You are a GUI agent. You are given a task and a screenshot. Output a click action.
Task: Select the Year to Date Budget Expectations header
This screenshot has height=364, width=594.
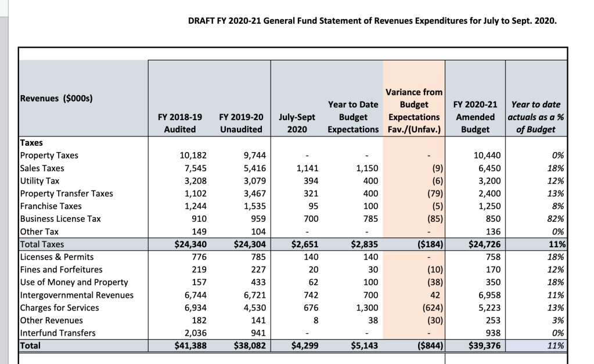[x=353, y=117]
